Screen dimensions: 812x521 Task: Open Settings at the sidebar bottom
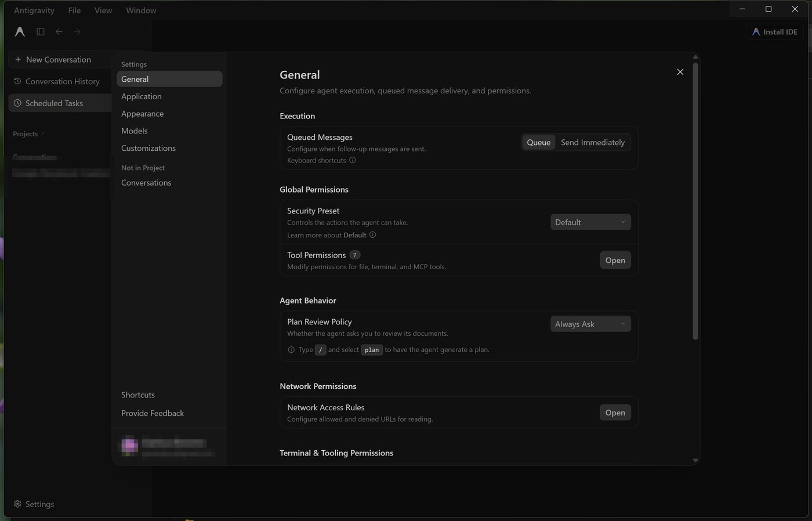[x=34, y=504]
